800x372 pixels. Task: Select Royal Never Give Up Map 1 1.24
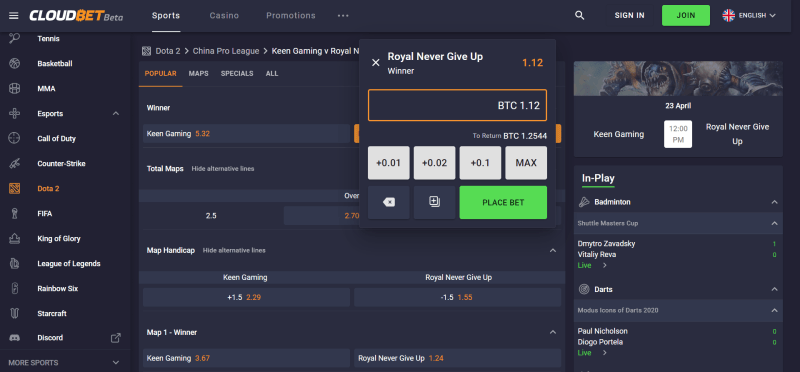coord(457,358)
